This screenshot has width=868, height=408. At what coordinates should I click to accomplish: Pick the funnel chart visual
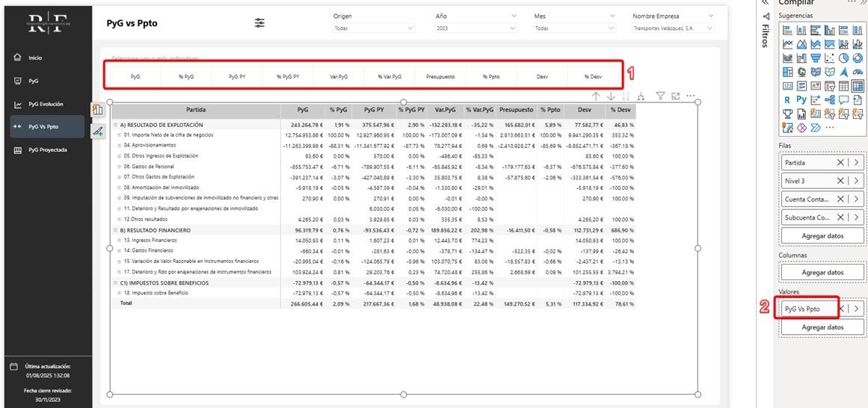point(816,58)
